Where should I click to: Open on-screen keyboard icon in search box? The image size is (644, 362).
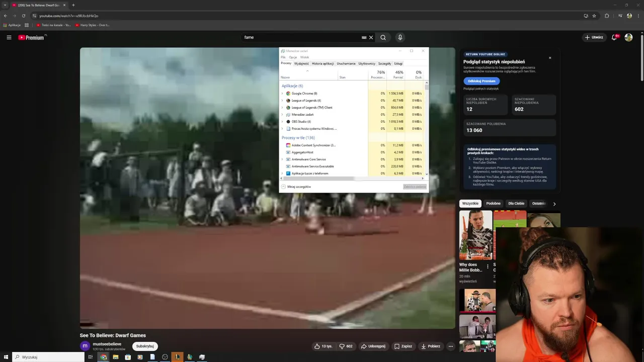pyautogui.click(x=364, y=37)
